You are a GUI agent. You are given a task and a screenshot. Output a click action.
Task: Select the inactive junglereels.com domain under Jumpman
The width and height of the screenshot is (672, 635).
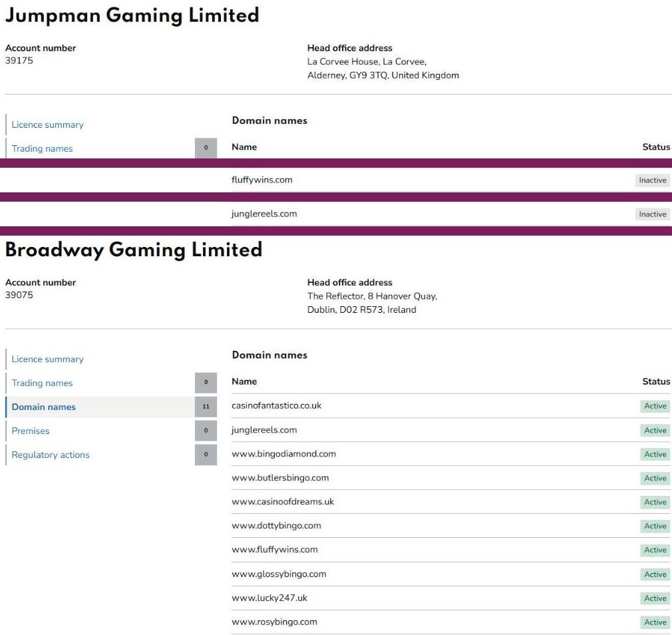[451, 214]
